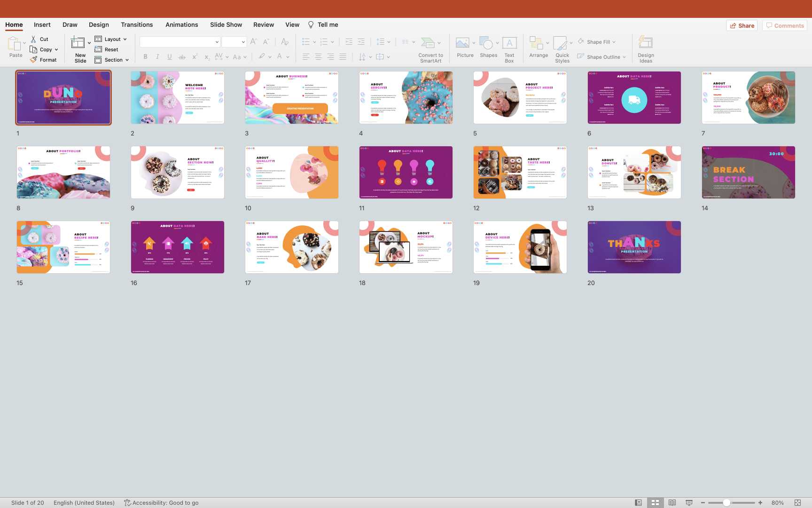Viewport: 812px width, 508px height.
Task: Click the Share button
Action: point(742,25)
